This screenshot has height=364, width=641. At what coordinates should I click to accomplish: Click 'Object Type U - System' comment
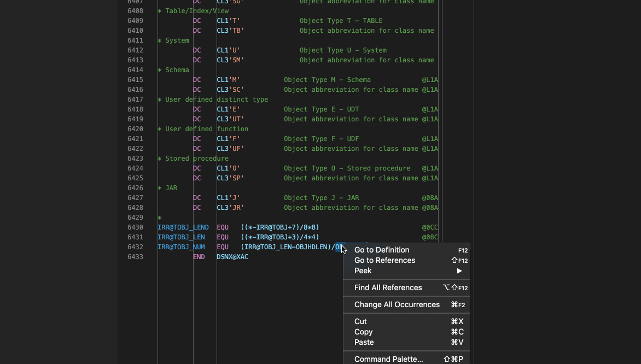tap(343, 50)
